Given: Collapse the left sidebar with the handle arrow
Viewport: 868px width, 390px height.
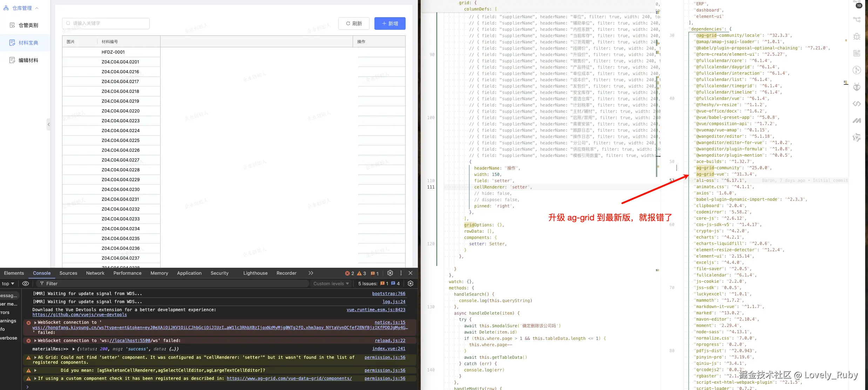Looking at the screenshot, I should 48,124.
